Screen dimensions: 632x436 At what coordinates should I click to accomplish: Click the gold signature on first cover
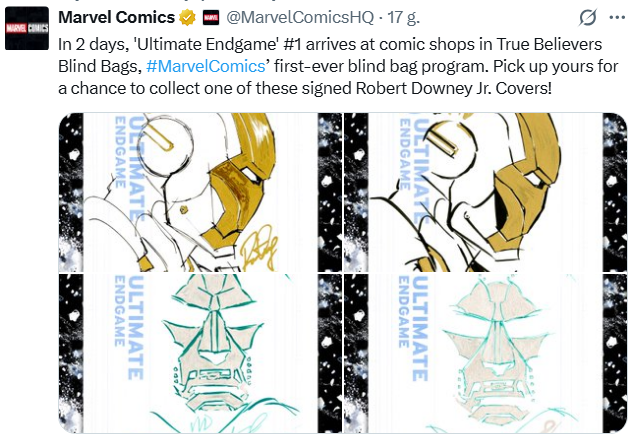tap(259, 248)
